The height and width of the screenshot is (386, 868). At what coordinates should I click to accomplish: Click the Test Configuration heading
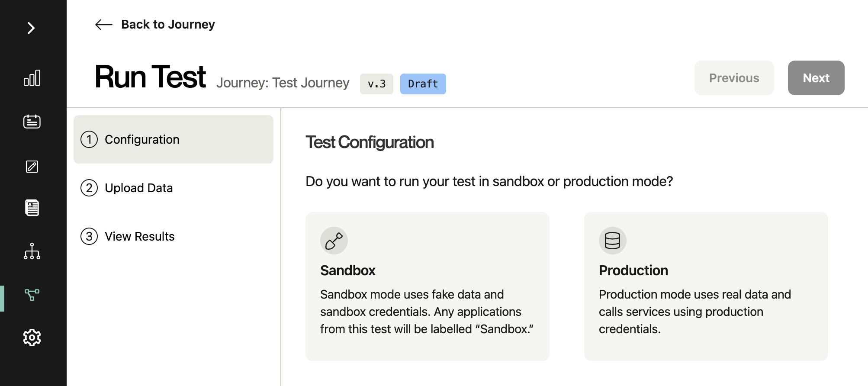370,142
